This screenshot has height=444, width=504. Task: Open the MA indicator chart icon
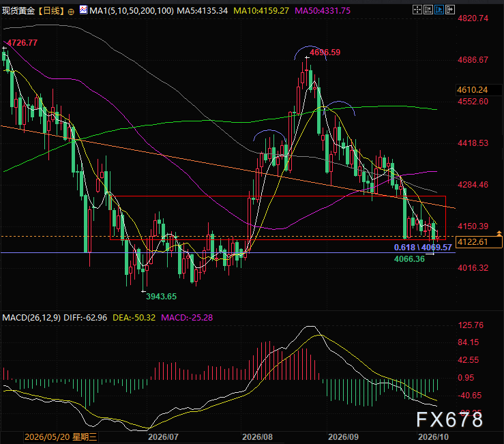pyautogui.click(x=83, y=10)
